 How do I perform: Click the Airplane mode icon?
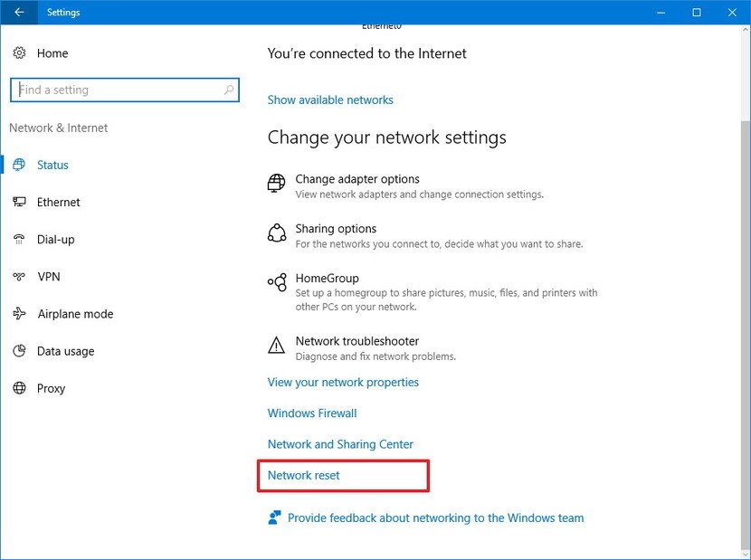(x=20, y=314)
